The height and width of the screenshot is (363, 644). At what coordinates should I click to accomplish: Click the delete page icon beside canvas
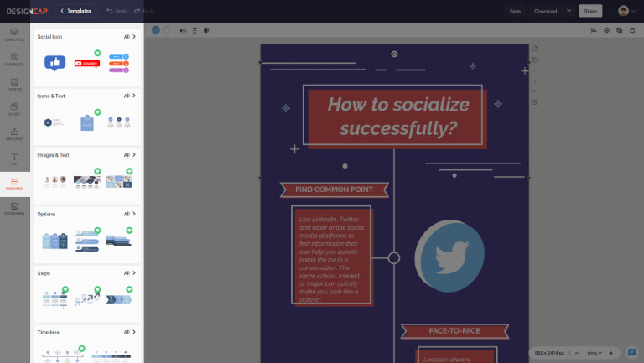coord(535,102)
